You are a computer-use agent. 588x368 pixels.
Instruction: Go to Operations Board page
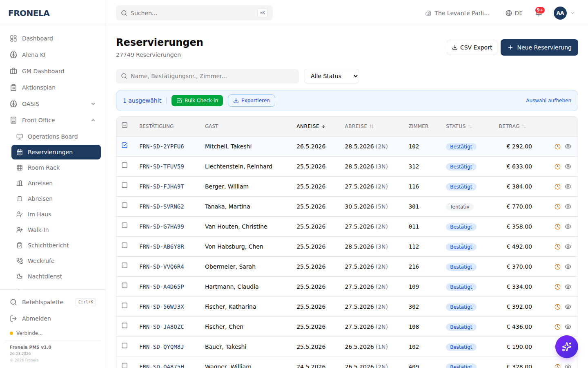(x=53, y=137)
